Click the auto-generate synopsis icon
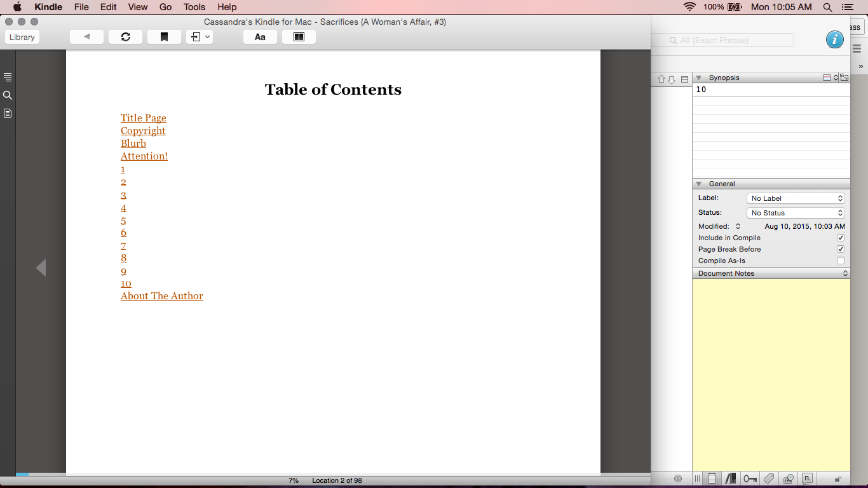The image size is (868, 488). click(x=844, y=78)
